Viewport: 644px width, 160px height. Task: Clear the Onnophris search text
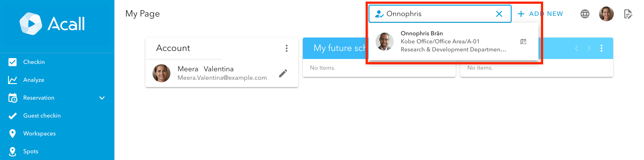pyautogui.click(x=499, y=14)
